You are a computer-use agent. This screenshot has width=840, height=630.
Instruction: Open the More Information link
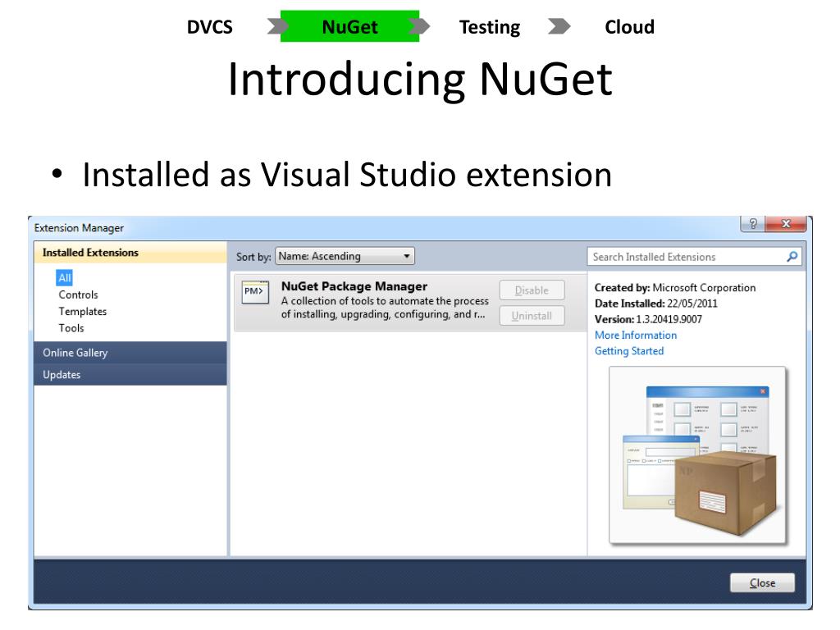[636, 335]
